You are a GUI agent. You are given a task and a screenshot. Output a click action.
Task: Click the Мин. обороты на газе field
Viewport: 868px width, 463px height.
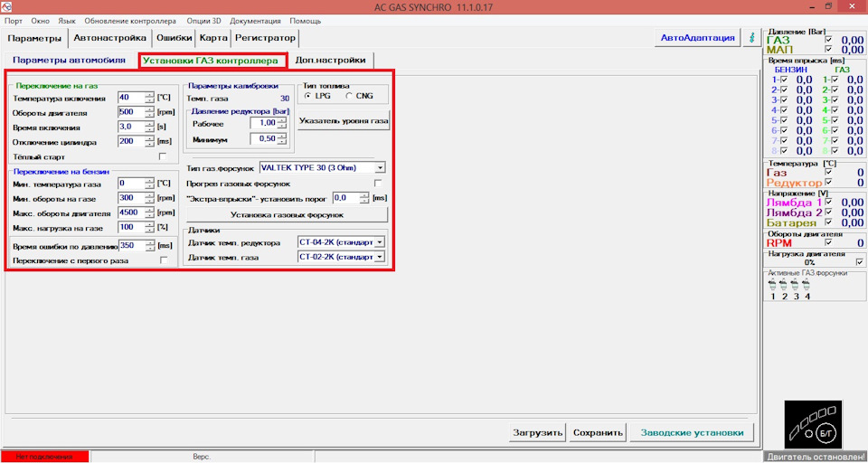pos(132,198)
